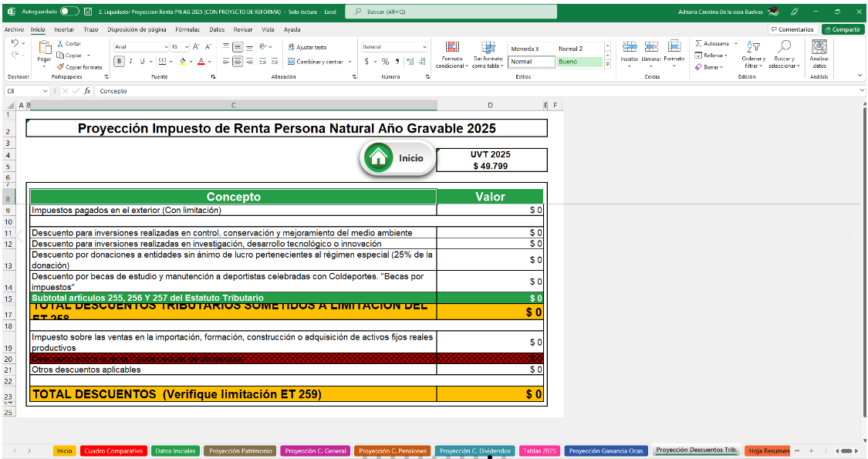Screen dimensions: 868x459
Task: Toggle italic formatting
Action: 131,62
